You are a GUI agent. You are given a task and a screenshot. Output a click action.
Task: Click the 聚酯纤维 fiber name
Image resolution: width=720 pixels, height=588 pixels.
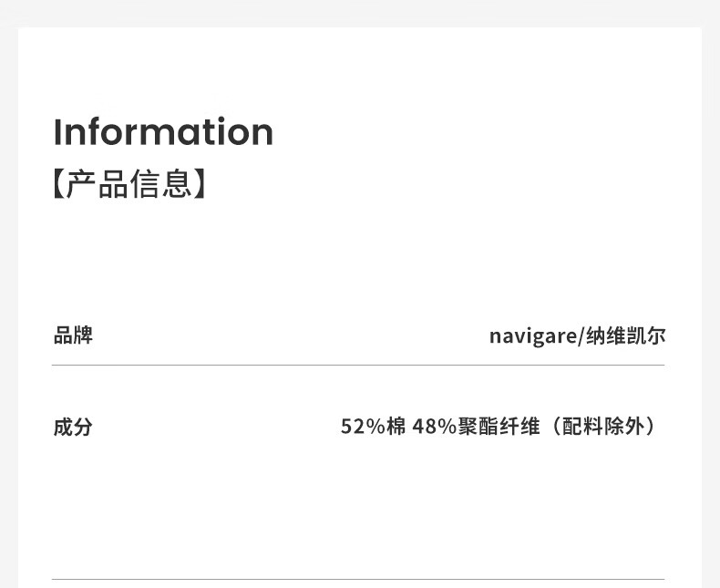pyautogui.click(x=499, y=427)
